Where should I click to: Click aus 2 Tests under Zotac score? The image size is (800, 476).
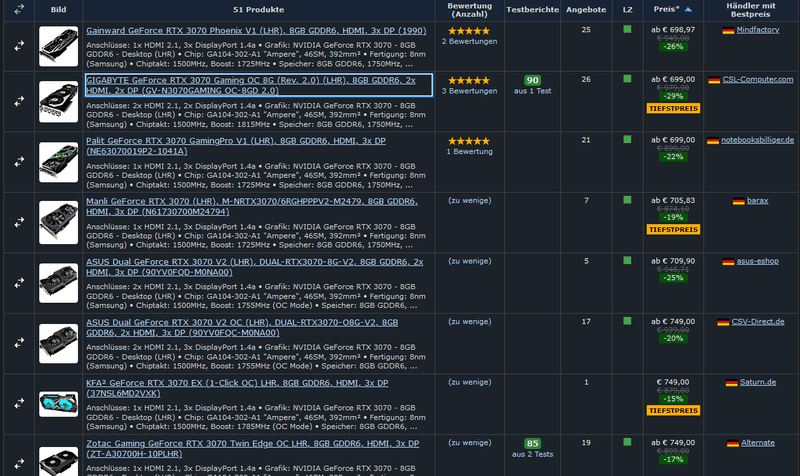coord(533,454)
